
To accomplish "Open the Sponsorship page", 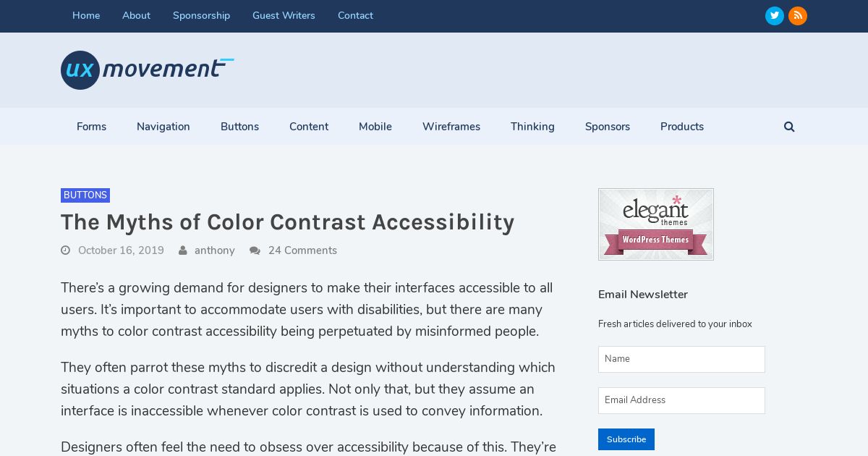I will 201,16.
